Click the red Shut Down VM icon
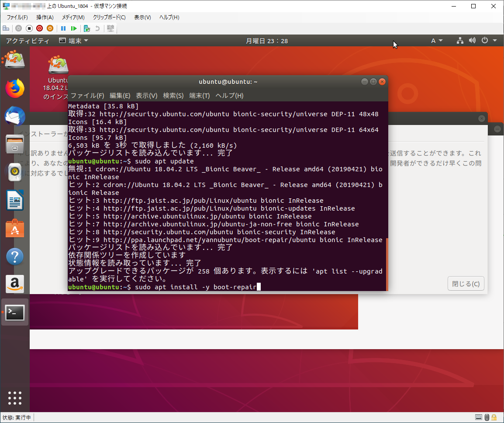Screen dimensions: 504x423 click(40, 28)
